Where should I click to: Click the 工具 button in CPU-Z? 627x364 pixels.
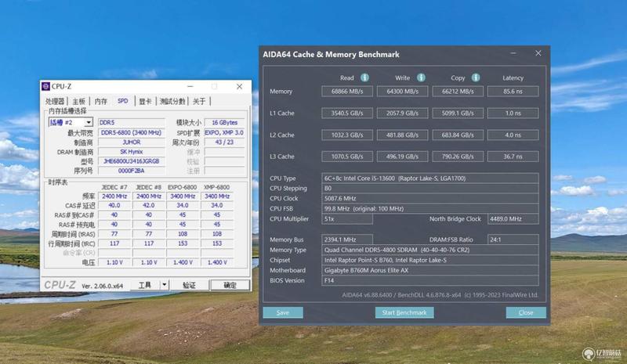[145, 285]
